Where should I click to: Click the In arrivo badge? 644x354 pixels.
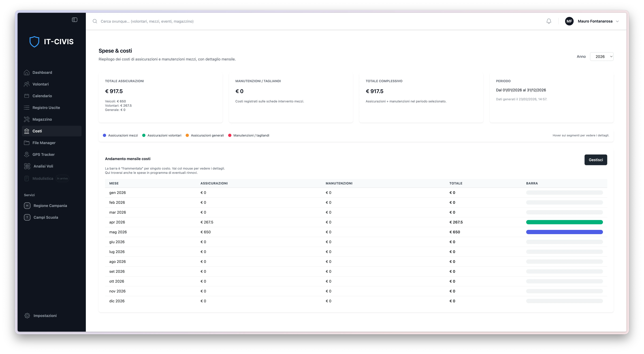(x=62, y=178)
